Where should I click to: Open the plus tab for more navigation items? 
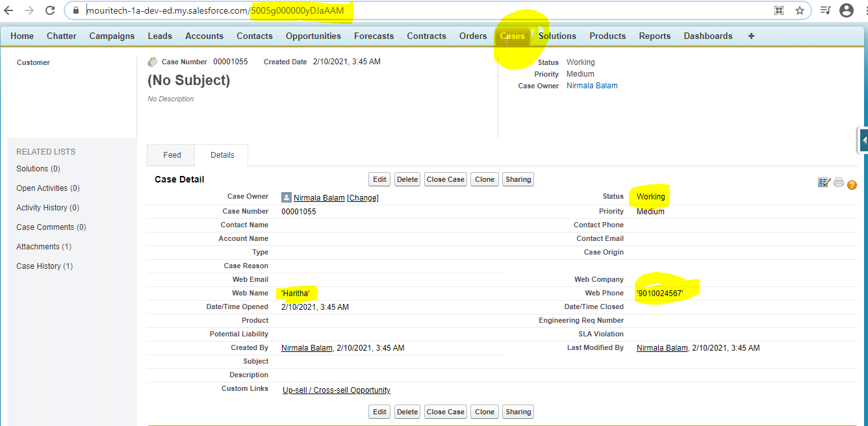pos(751,36)
